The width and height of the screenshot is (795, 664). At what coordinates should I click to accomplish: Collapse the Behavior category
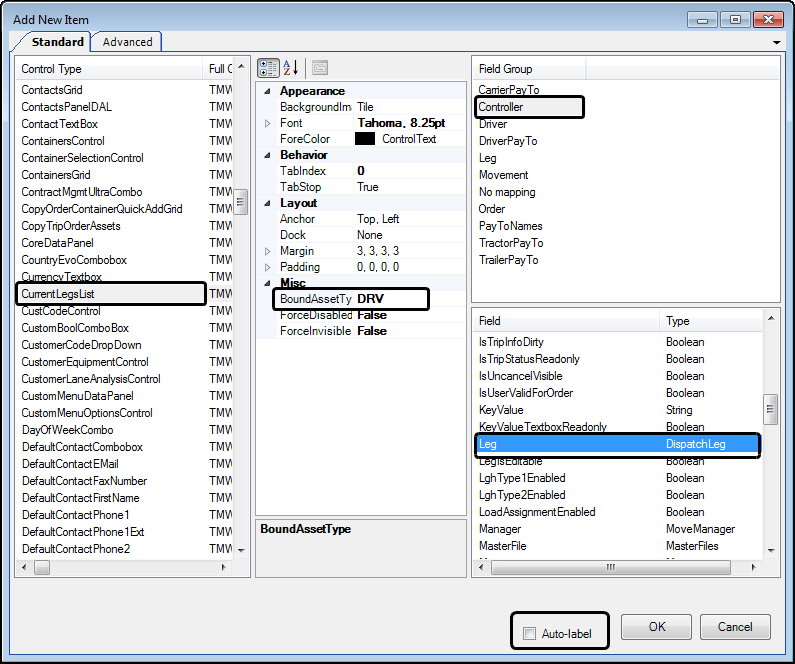[x=267, y=155]
